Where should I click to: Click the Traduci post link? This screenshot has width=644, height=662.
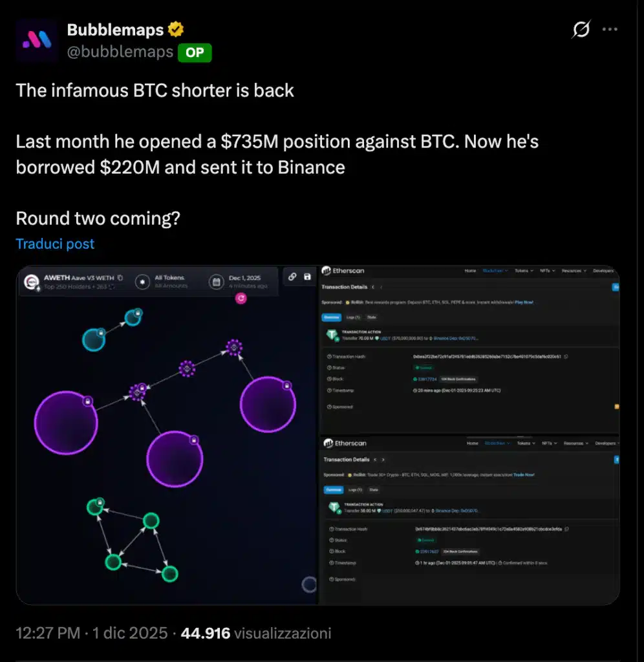pos(54,244)
